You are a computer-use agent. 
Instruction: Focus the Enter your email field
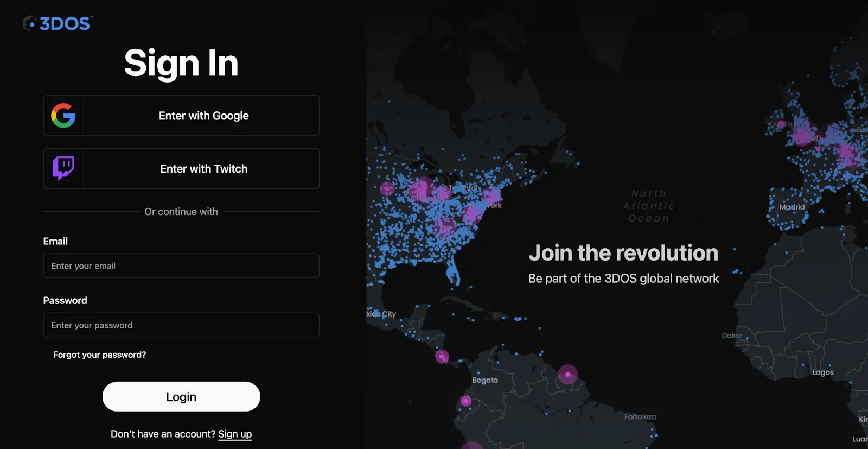181,266
